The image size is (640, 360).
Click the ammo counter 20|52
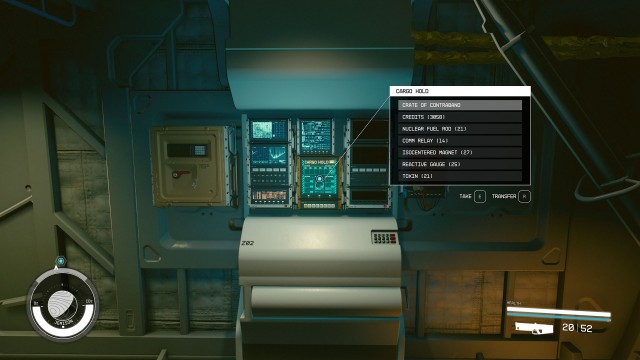[x=577, y=328]
